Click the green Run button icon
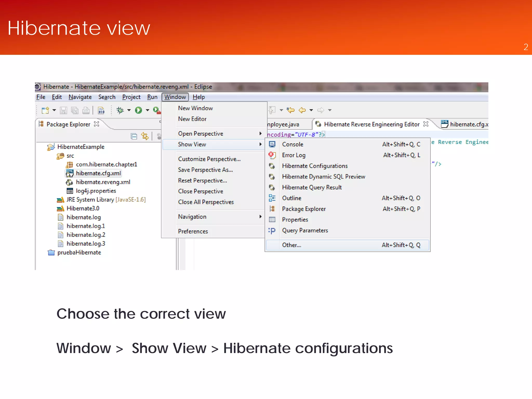Image resolution: width=532 pixels, height=399 pixels. [x=138, y=110]
